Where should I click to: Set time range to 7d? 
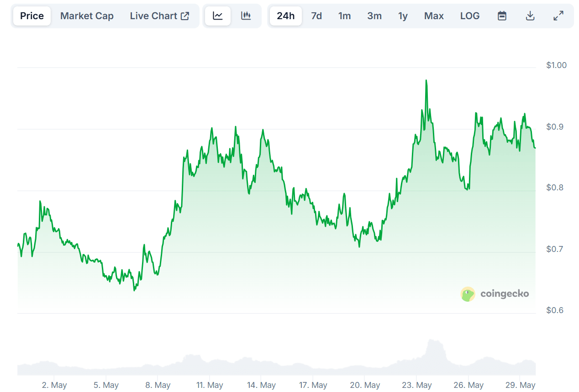pyautogui.click(x=316, y=16)
